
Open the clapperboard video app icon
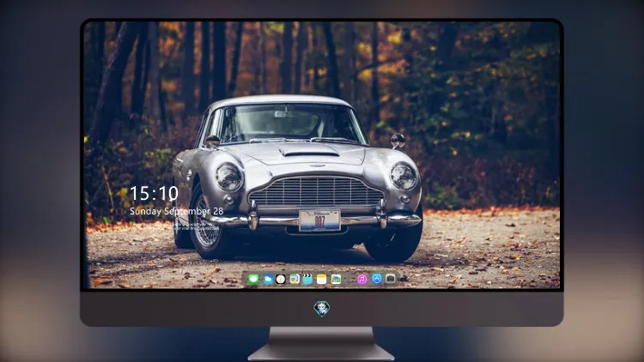click(307, 280)
